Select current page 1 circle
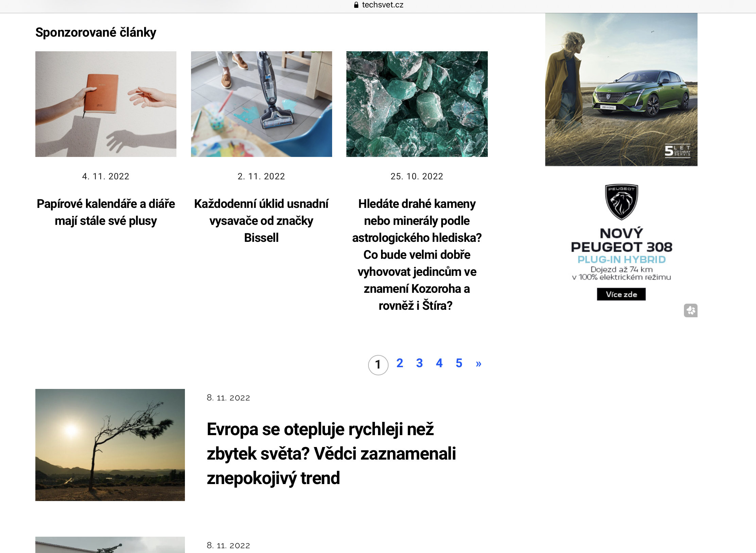This screenshot has width=756, height=553. click(x=378, y=365)
